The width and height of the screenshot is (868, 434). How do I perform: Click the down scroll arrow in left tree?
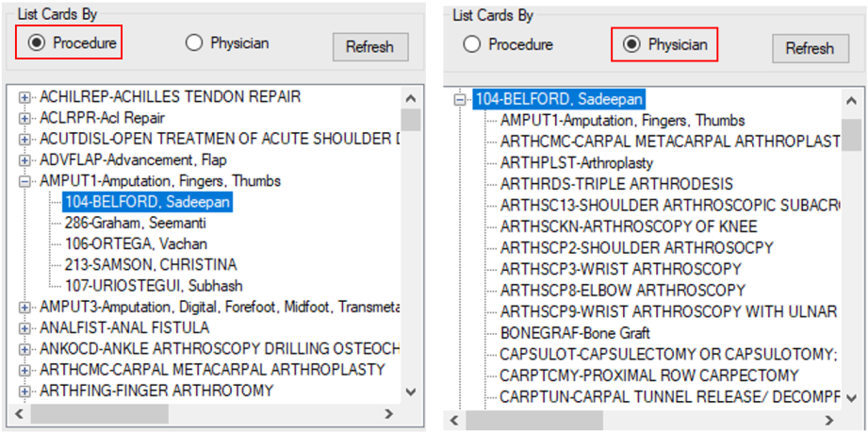(x=409, y=391)
